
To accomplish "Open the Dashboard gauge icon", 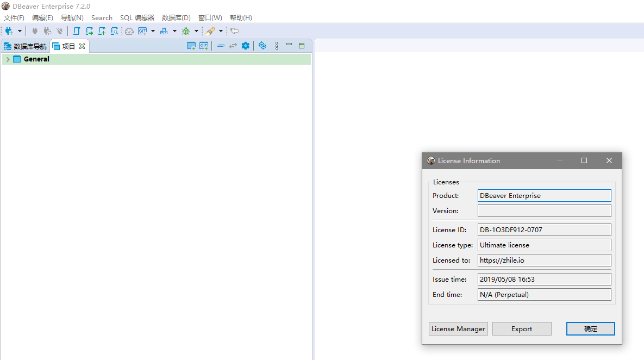I will pyautogui.click(x=129, y=31).
